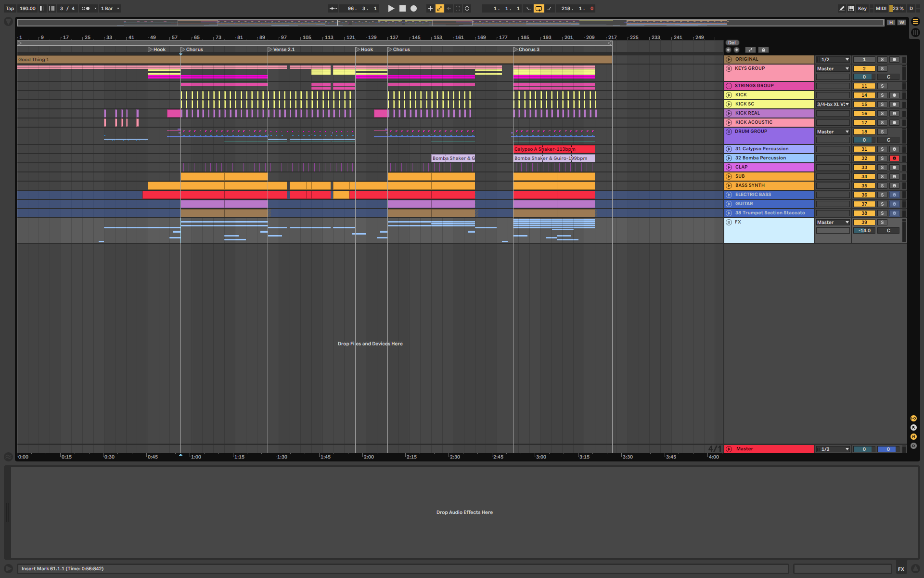The height and width of the screenshot is (578, 924).
Task: Click the W optimize arrangement width button
Action: [x=901, y=22]
